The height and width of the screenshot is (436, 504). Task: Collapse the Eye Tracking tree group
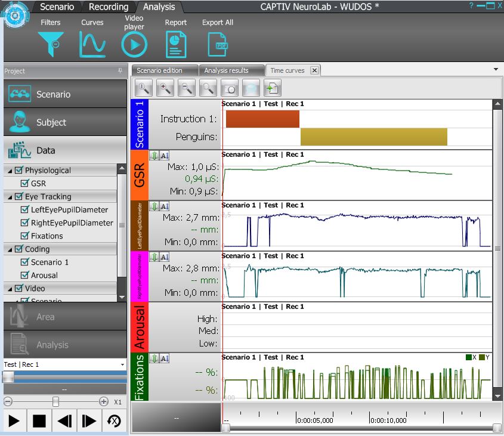pos(10,197)
